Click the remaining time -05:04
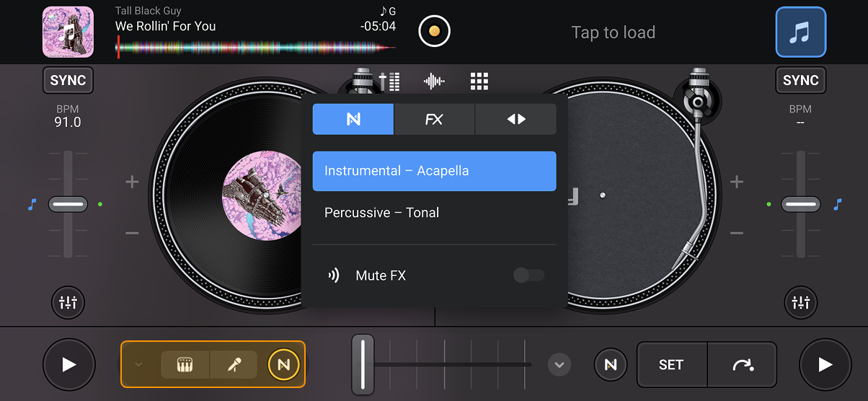868x401 pixels. [378, 26]
